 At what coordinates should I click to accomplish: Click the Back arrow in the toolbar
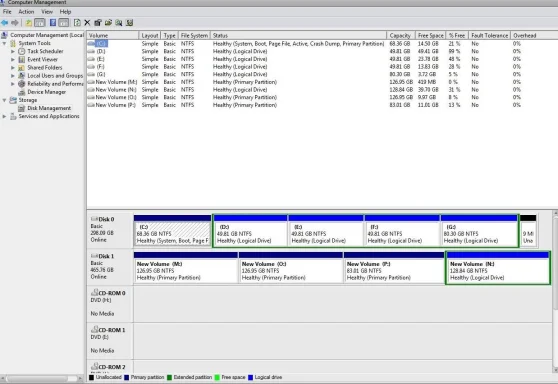click(x=5, y=23)
